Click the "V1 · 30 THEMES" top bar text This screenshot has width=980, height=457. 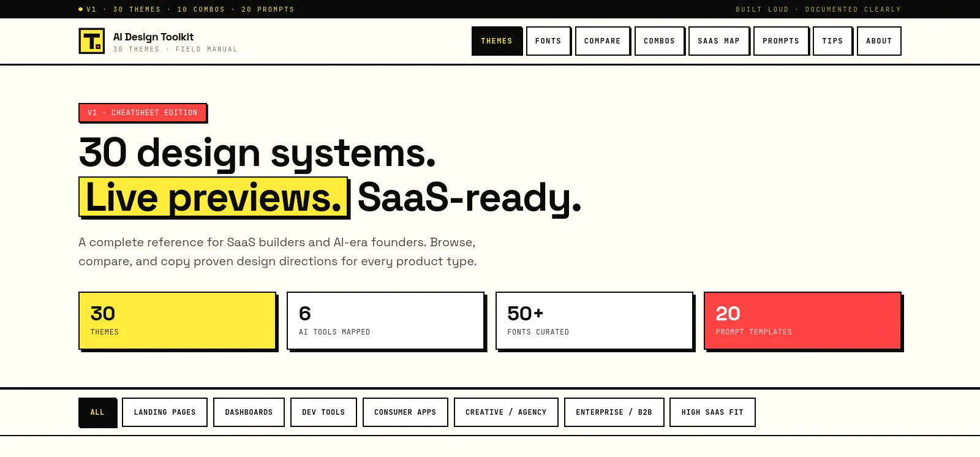[124, 9]
